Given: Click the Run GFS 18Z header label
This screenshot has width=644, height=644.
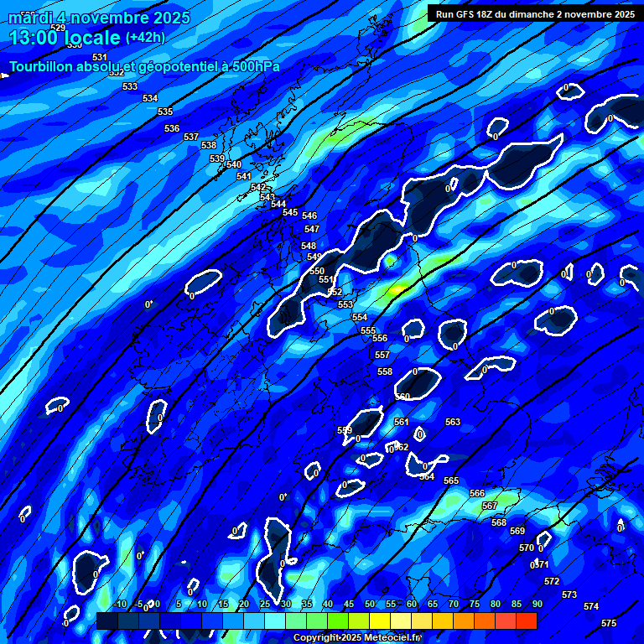Looking at the screenshot, I should (x=535, y=13).
